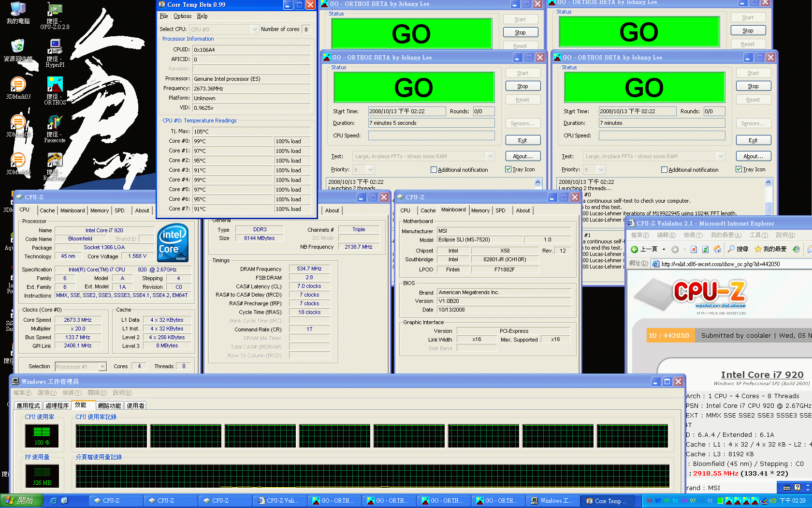This screenshot has height=508, width=812.
Task: Open the HyperPI desktop shortcut
Action: click(x=55, y=52)
